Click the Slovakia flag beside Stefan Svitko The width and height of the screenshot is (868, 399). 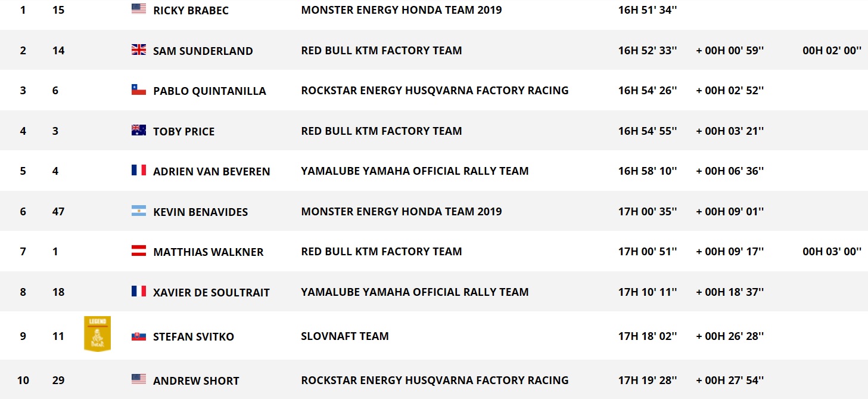139,336
